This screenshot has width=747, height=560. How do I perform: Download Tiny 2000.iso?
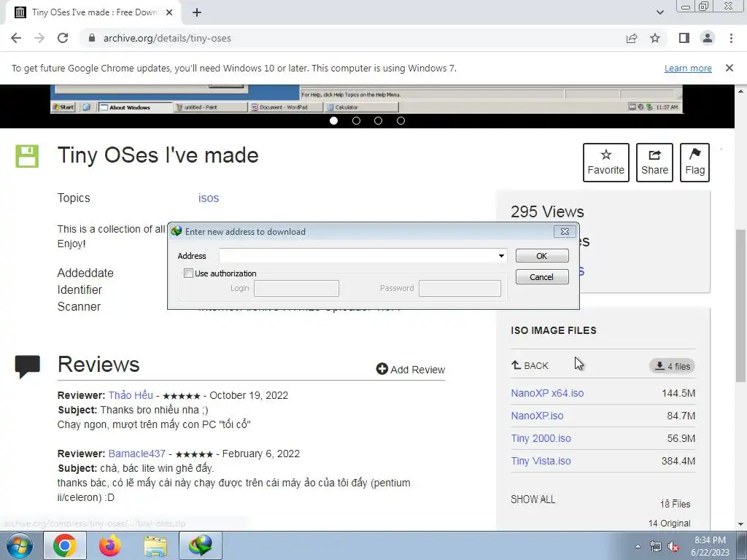[x=541, y=438]
